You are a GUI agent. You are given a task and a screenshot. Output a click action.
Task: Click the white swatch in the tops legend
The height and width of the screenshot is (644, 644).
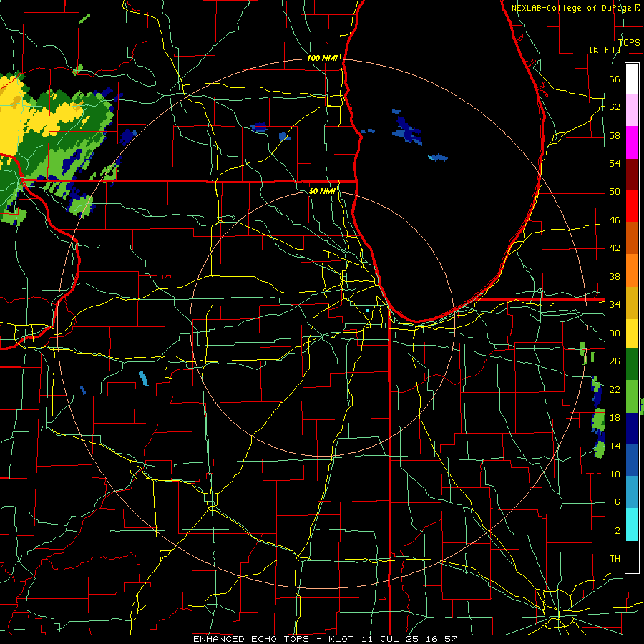click(x=632, y=79)
